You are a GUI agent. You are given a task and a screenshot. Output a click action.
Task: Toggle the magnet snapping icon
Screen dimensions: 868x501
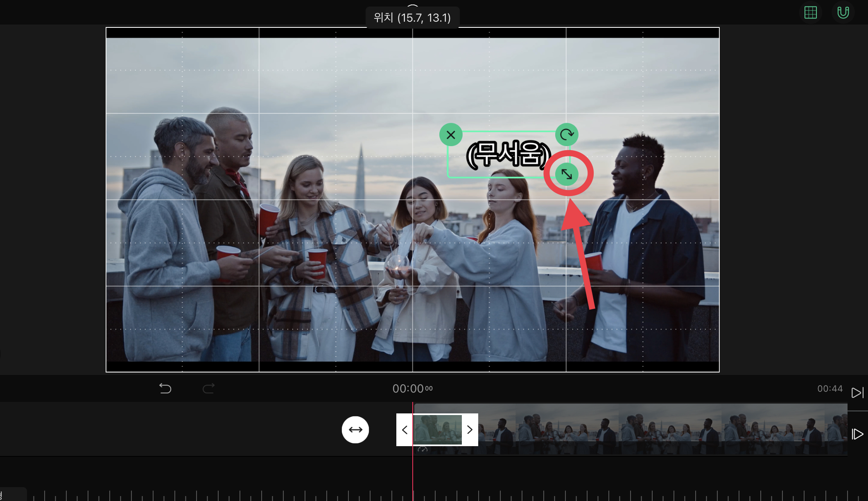pyautogui.click(x=843, y=13)
